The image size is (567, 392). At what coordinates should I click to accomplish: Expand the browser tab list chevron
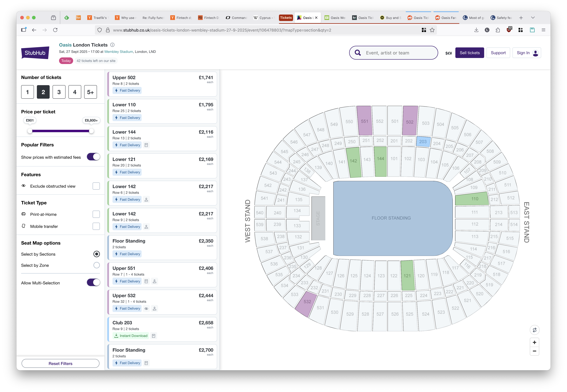tap(533, 18)
